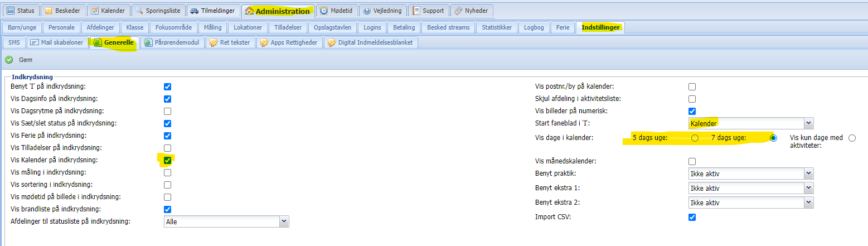Click the Ret tekster pencil icon

point(213,42)
